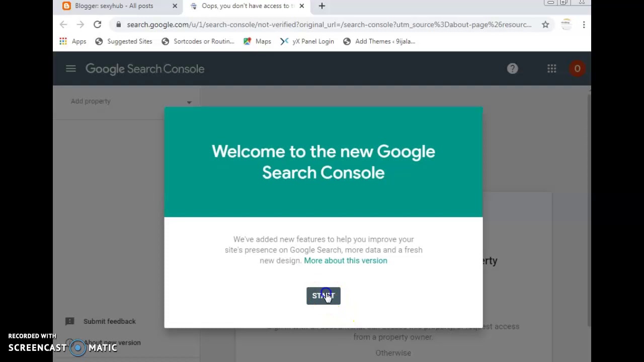Close the Blogger browser tab
The image size is (644, 362).
175,6
